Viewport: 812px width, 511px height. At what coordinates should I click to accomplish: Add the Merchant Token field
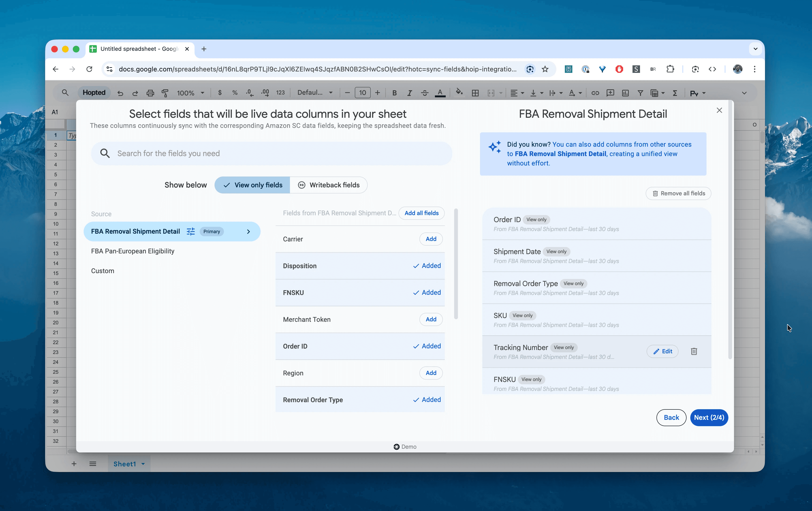(x=431, y=319)
